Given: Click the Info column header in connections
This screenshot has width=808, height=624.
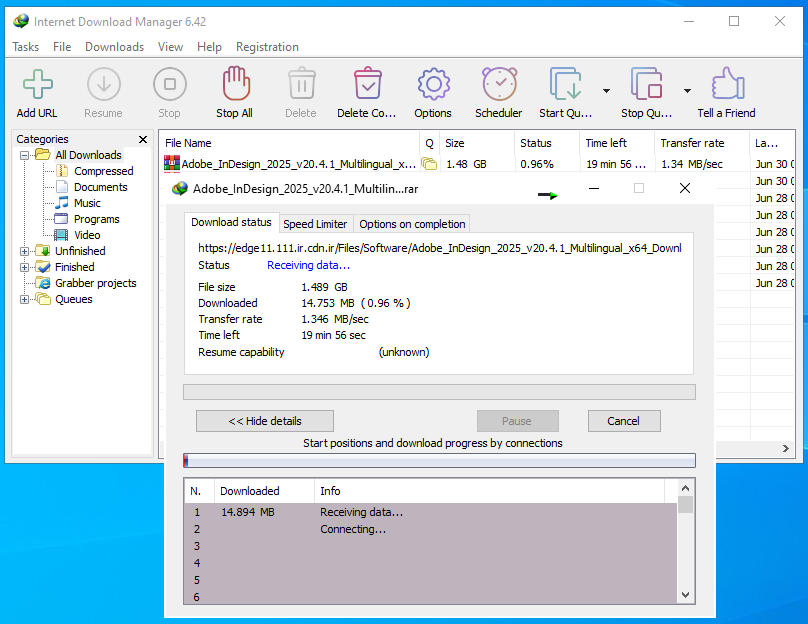Looking at the screenshot, I should click(x=490, y=491).
